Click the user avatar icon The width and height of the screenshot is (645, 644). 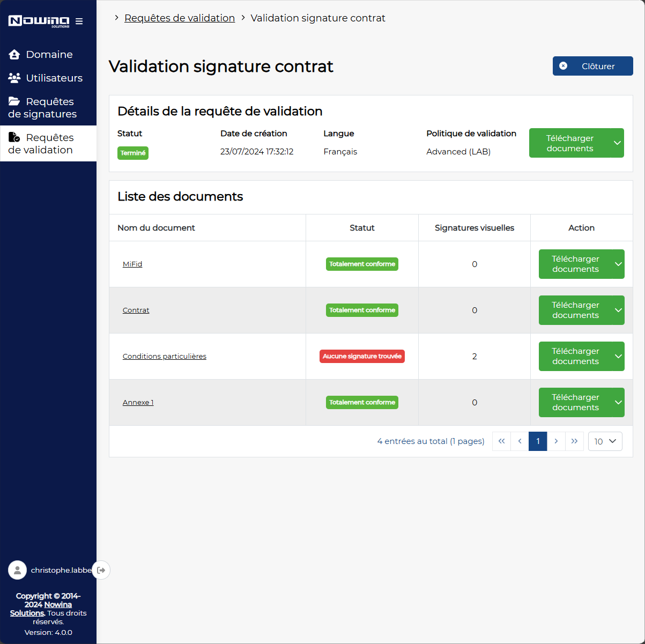[17, 570]
